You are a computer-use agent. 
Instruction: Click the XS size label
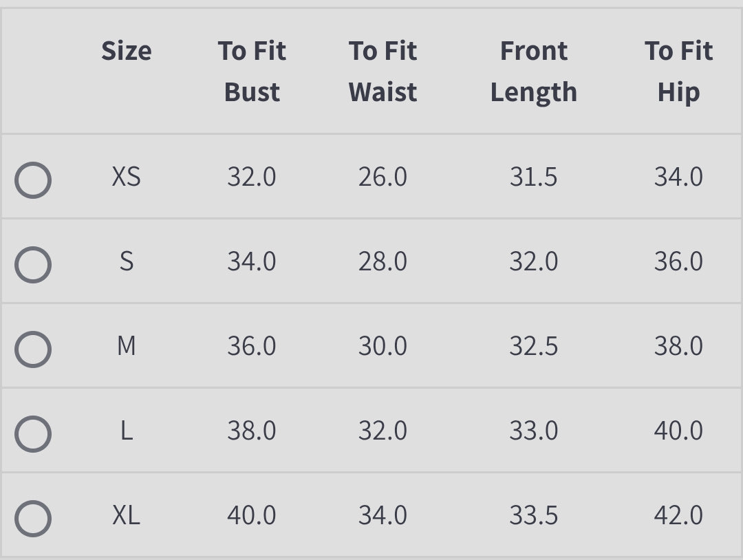tap(127, 177)
